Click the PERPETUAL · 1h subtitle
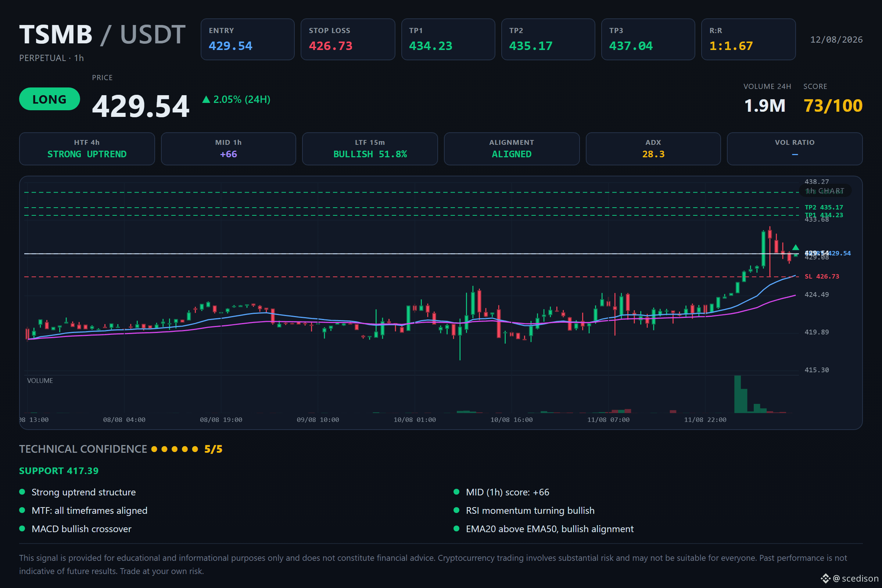This screenshot has width=882, height=588. point(51,58)
